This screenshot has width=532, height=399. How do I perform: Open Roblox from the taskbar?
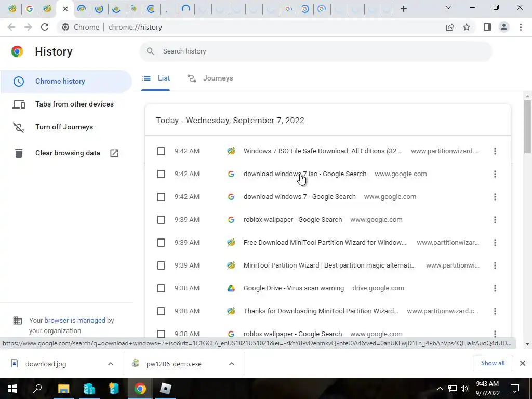click(166, 389)
